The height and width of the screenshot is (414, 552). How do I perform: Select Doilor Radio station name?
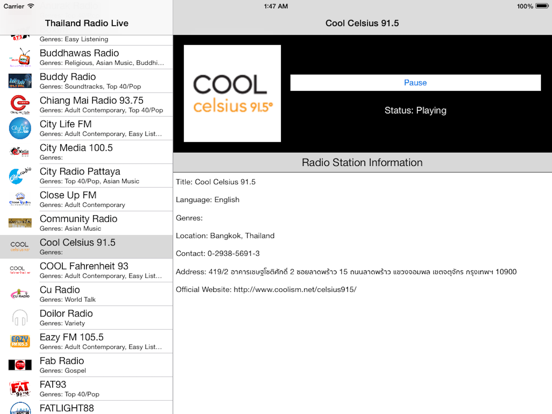pos(66,313)
